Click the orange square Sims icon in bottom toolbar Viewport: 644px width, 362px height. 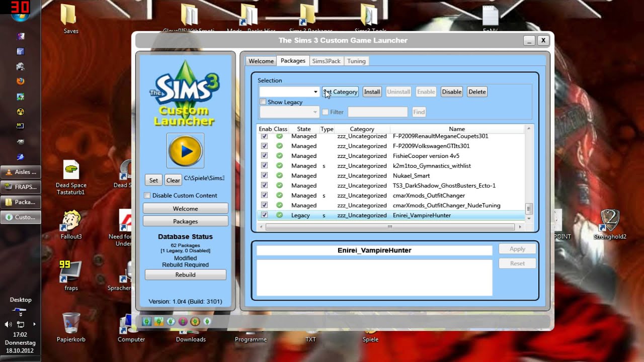158,321
